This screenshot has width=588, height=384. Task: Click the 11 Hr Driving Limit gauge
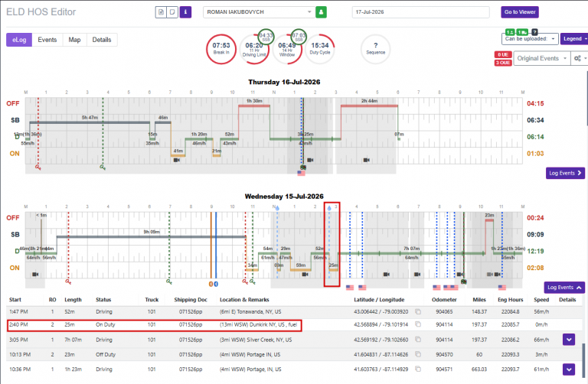click(x=253, y=50)
